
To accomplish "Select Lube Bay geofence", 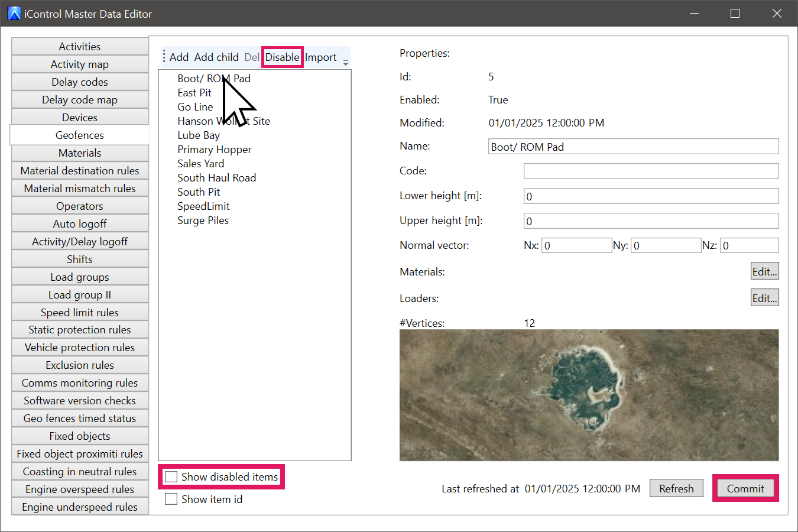I will pyautogui.click(x=199, y=135).
